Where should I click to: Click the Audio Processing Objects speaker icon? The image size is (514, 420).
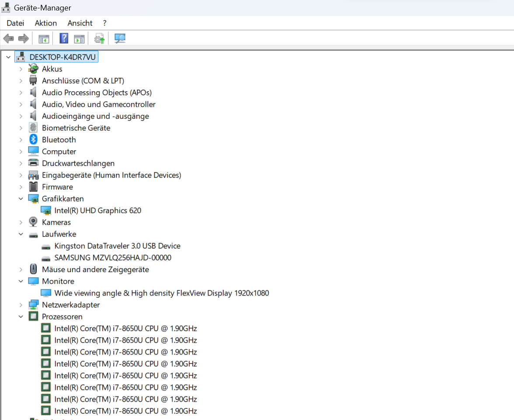33,92
